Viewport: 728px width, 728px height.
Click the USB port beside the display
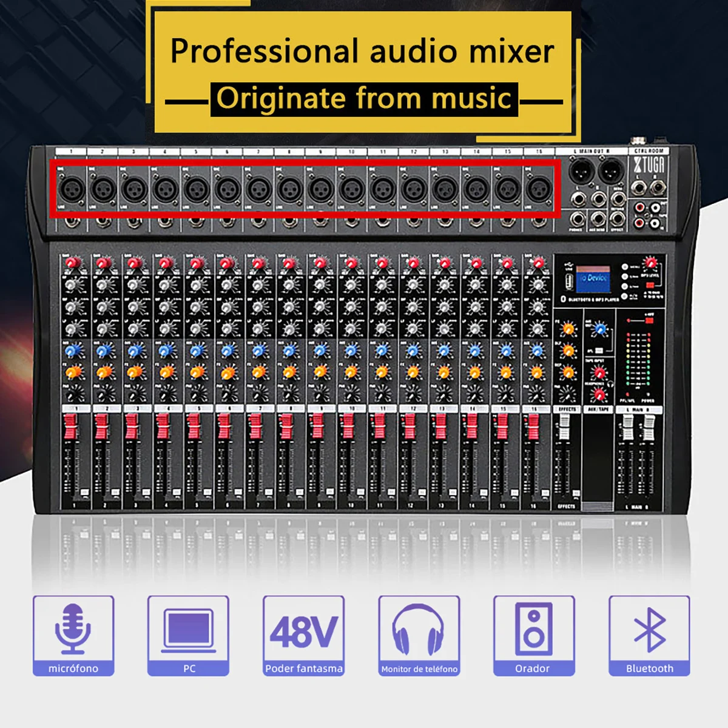click(568, 280)
